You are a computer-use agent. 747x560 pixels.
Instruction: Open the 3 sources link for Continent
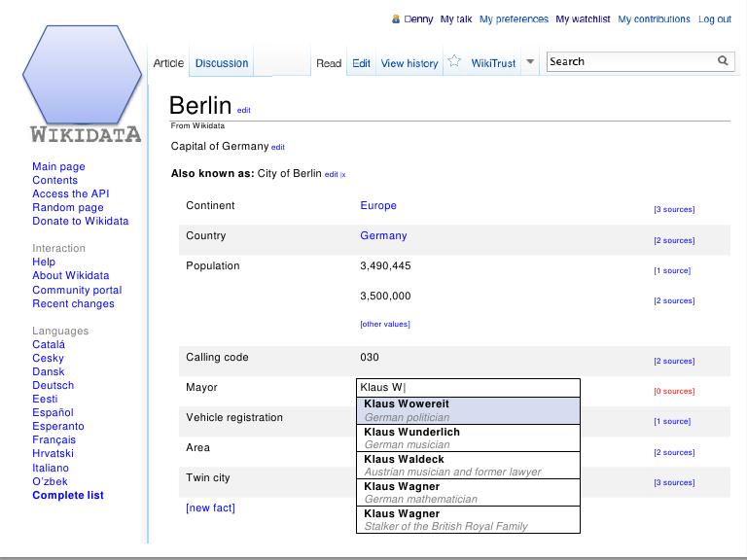tap(673, 210)
